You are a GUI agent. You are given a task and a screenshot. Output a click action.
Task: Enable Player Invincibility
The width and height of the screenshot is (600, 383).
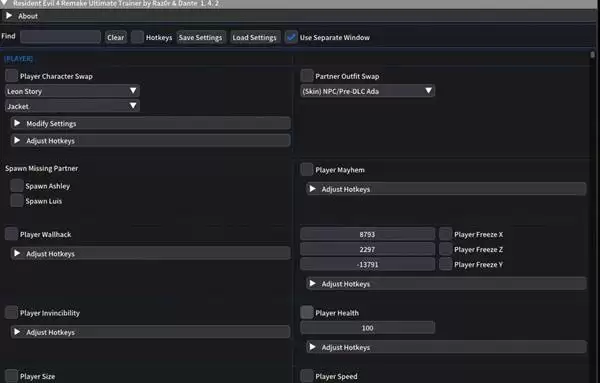tap(11, 313)
